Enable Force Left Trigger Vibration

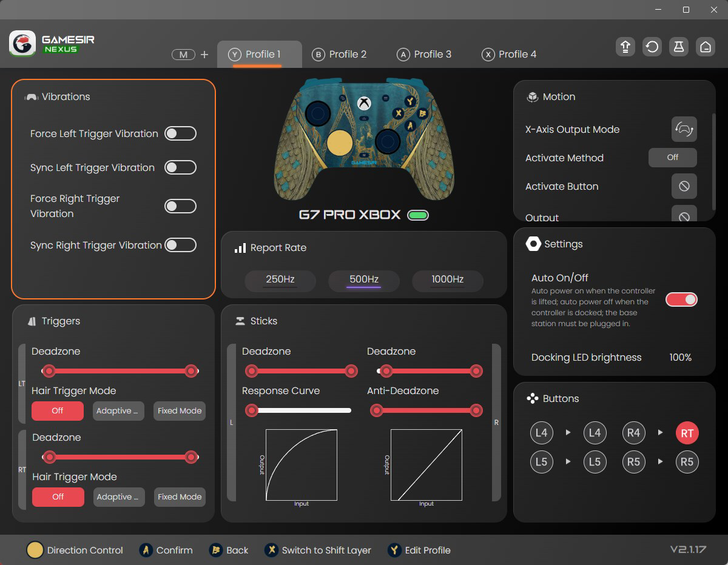coord(180,133)
